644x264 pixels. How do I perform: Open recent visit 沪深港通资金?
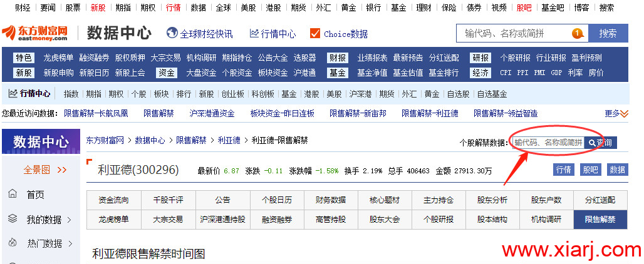pos(212,114)
